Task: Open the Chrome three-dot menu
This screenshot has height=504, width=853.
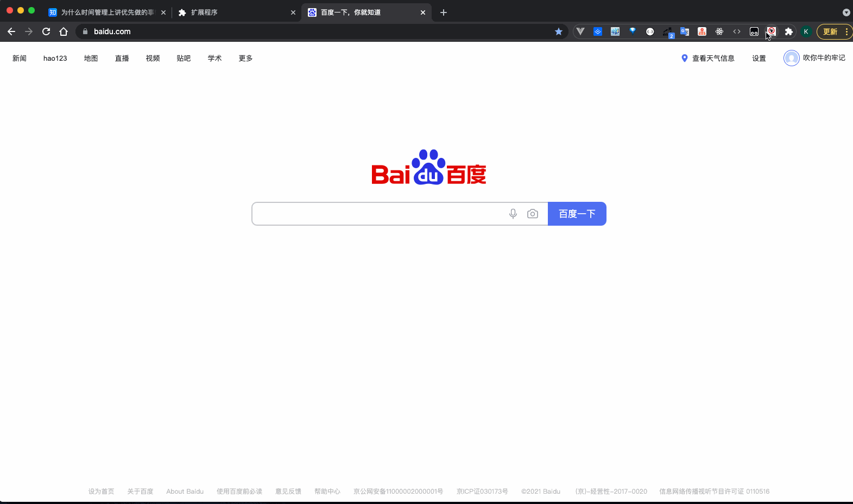Action: tap(846, 31)
